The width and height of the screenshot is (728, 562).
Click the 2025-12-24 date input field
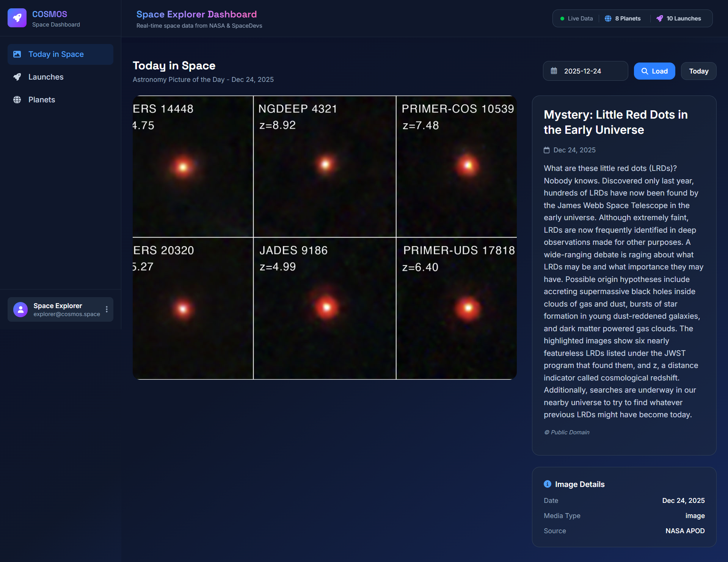click(x=591, y=71)
